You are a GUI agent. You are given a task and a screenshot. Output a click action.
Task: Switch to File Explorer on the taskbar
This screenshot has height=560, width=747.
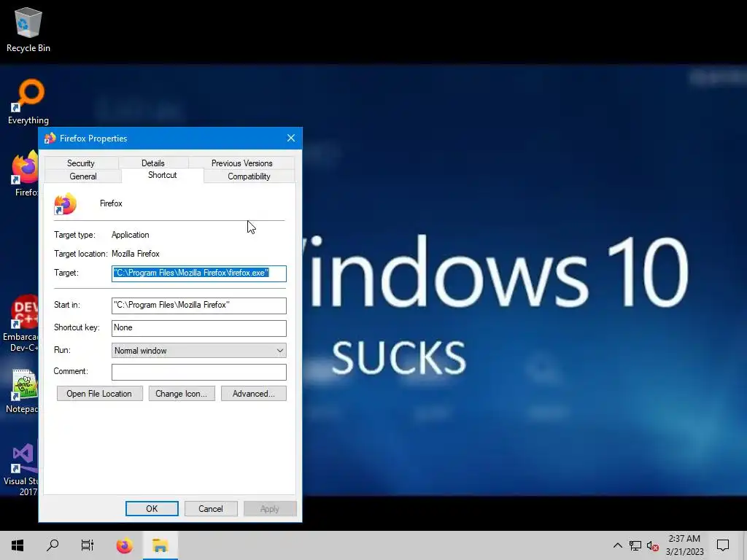click(160, 545)
